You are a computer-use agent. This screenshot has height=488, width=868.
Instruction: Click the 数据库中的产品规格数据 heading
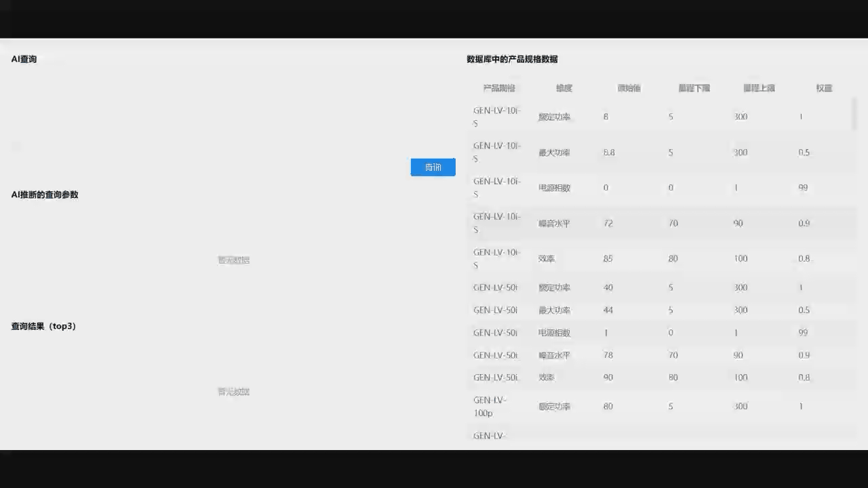pos(512,59)
